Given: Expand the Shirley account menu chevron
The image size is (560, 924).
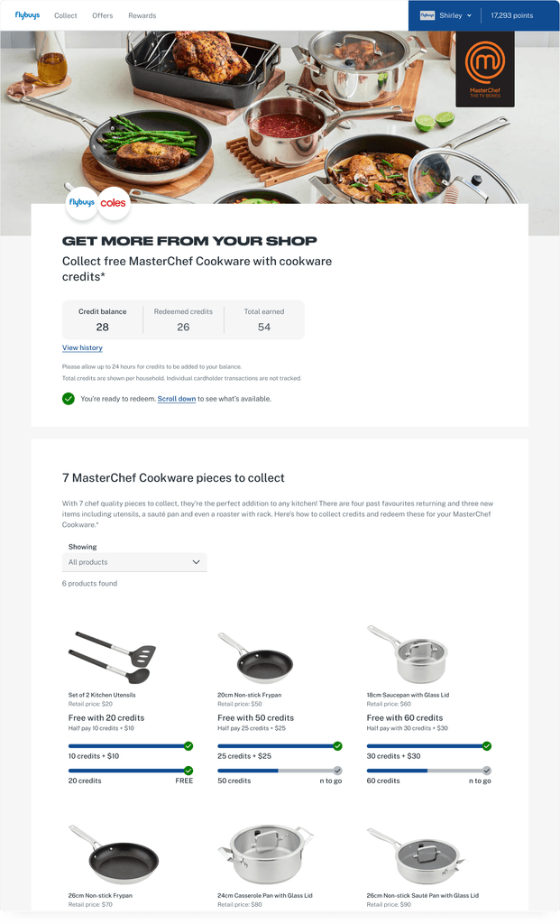Looking at the screenshot, I should [469, 16].
